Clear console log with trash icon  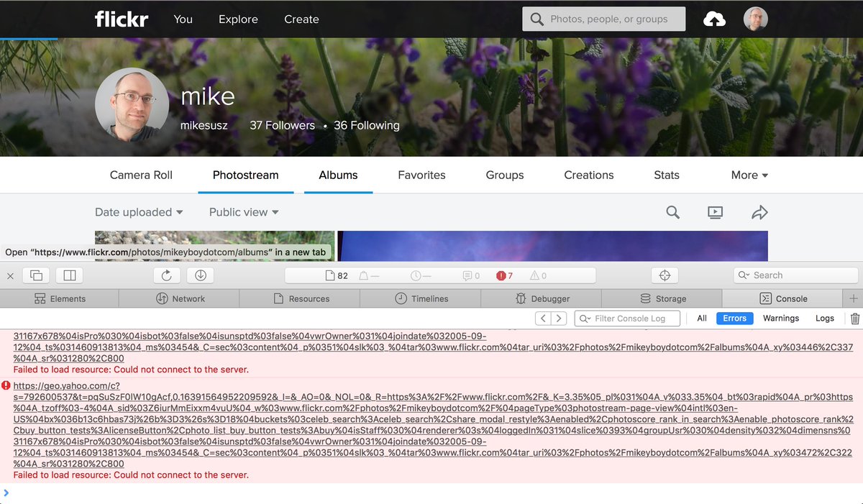(x=854, y=319)
